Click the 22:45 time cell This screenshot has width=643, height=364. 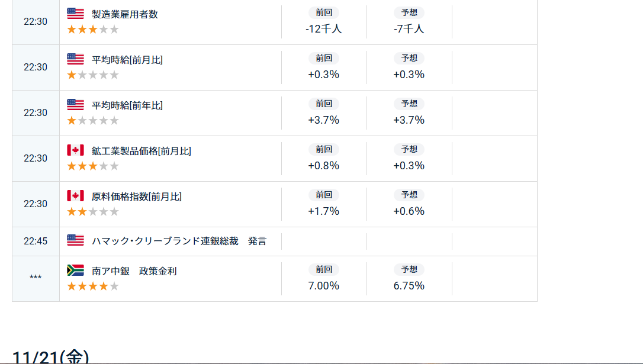point(36,241)
